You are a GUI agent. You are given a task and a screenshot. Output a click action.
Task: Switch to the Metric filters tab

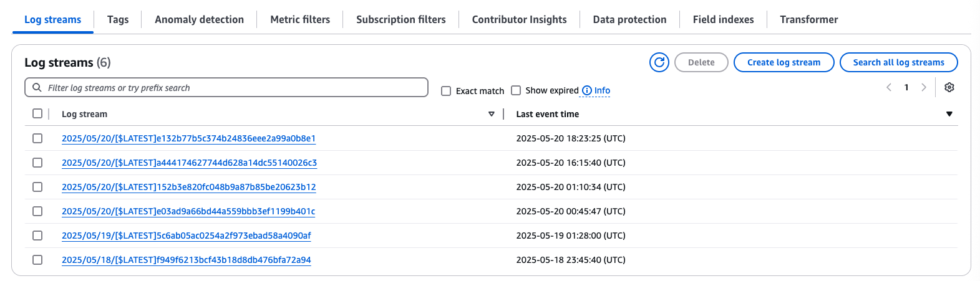(x=300, y=19)
